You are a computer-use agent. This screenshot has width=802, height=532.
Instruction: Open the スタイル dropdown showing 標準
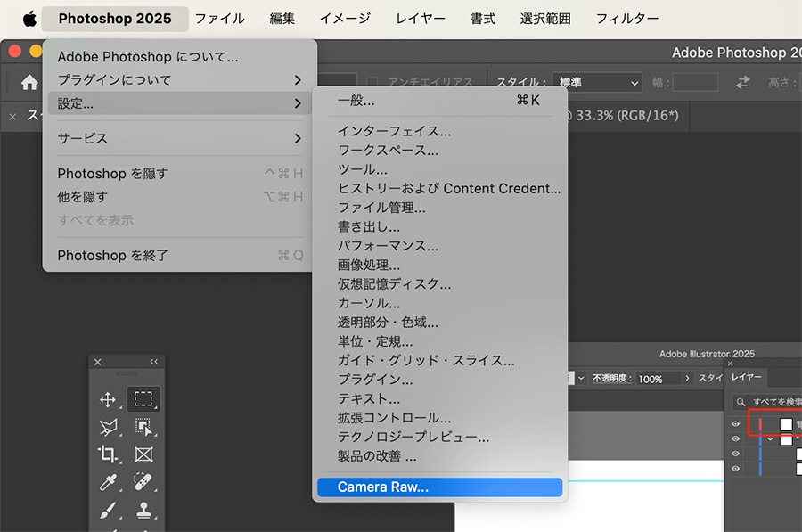pos(597,82)
